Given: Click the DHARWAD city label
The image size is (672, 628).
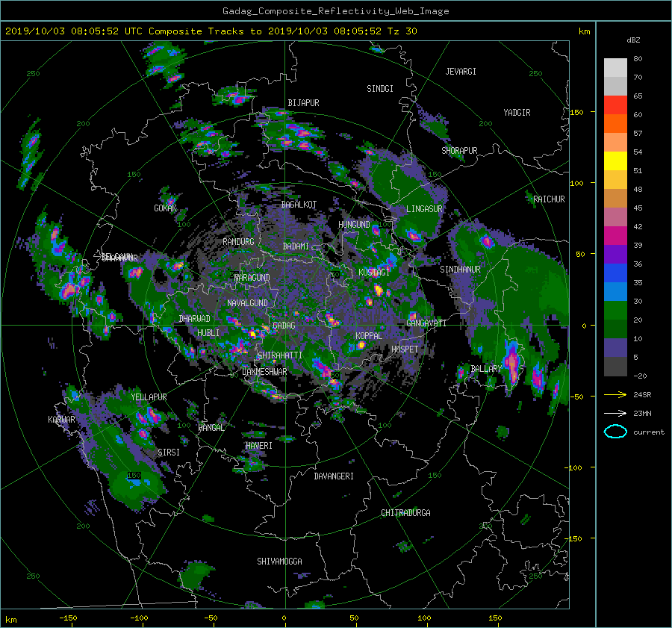Looking at the screenshot, I should pos(195,319).
